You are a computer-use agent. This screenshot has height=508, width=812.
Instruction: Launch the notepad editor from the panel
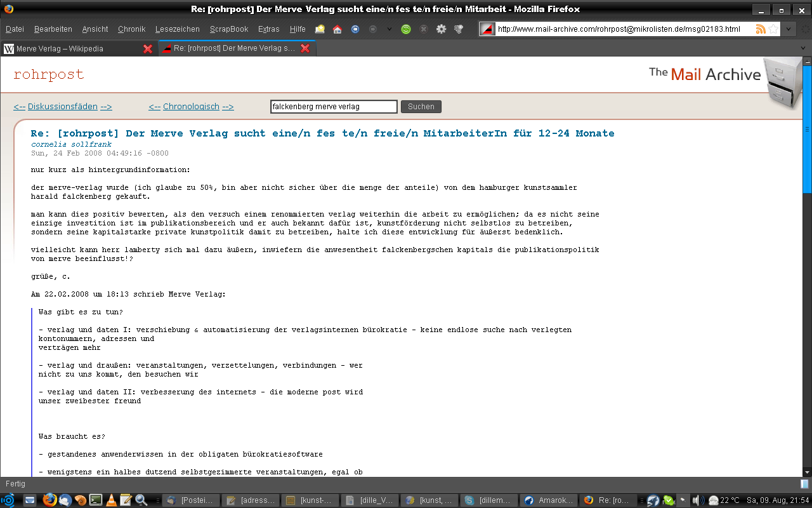(x=126, y=500)
